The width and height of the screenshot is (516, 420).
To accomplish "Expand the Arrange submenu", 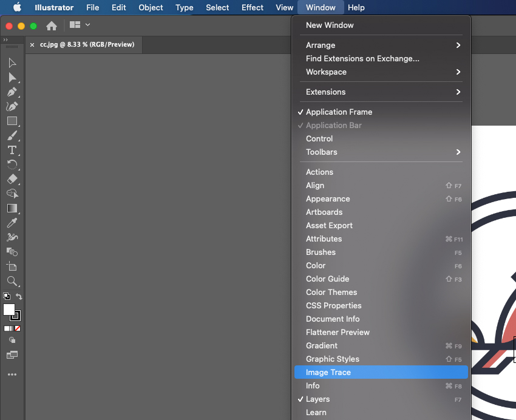I will (x=320, y=45).
